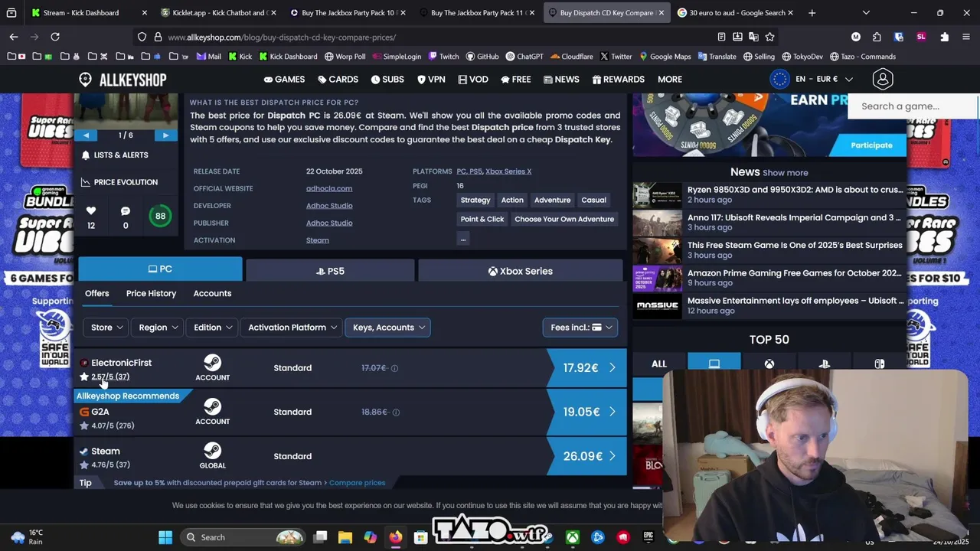Open Kick Dashboard bookmark
The image size is (980, 551).
pos(288,57)
